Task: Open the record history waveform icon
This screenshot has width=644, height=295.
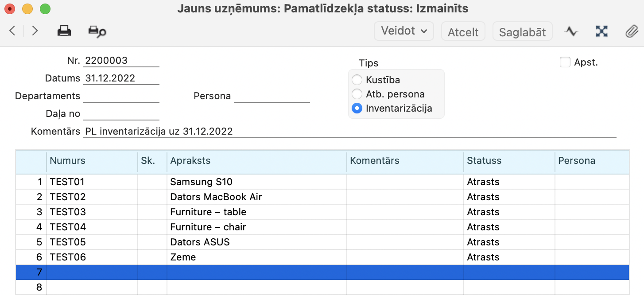Action: coord(571,31)
